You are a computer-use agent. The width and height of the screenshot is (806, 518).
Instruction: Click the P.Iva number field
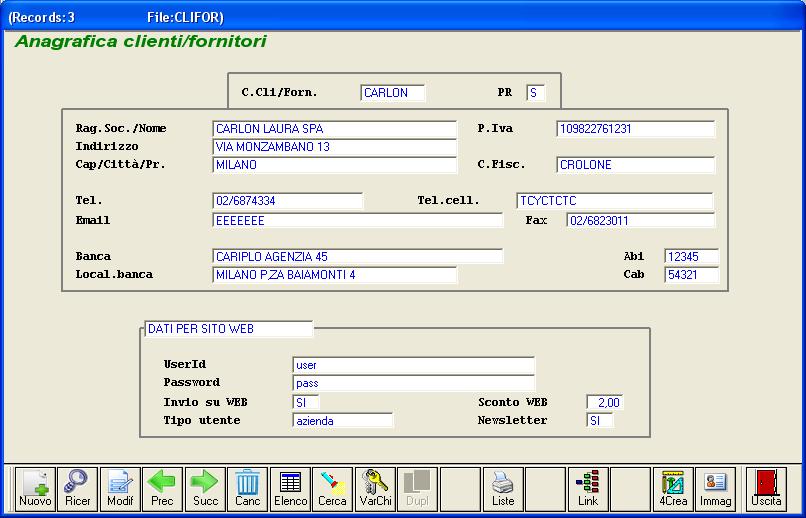pos(636,129)
